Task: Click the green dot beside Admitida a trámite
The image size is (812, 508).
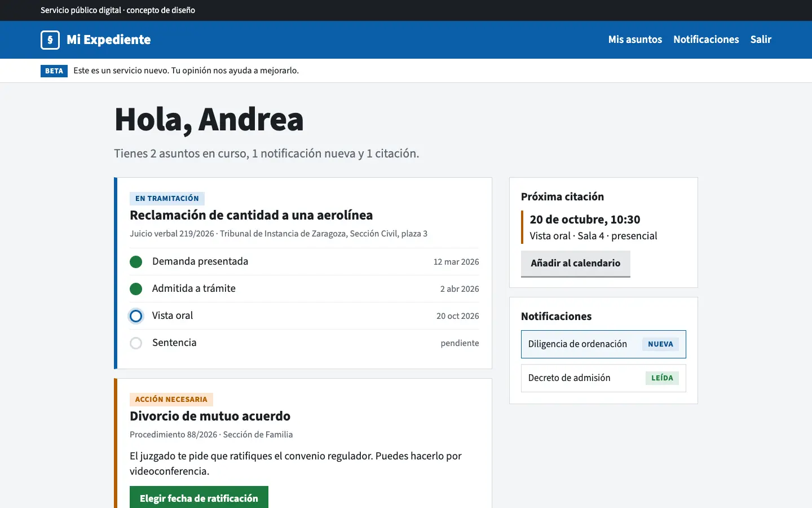Action: tap(136, 289)
